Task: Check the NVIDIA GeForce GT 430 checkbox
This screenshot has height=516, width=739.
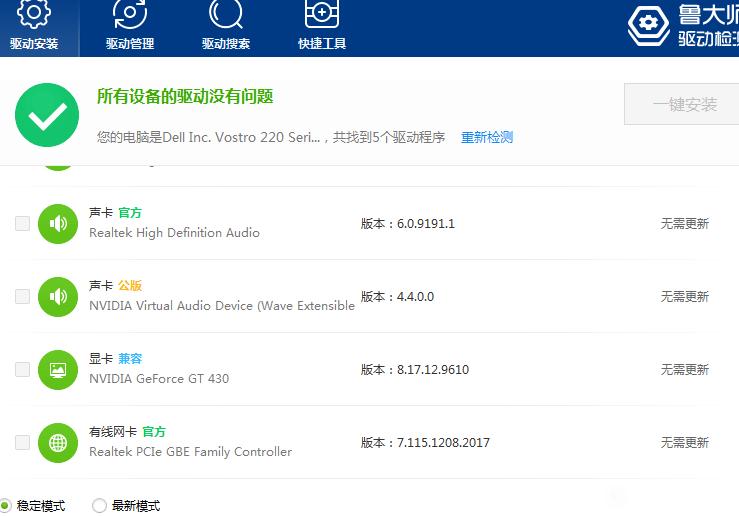Action: pos(22,369)
